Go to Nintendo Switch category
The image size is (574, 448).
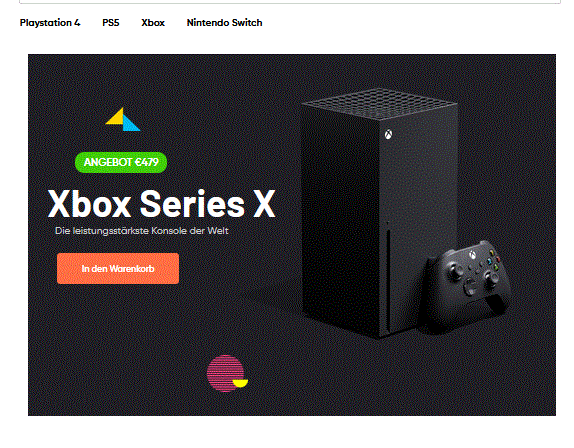224,23
